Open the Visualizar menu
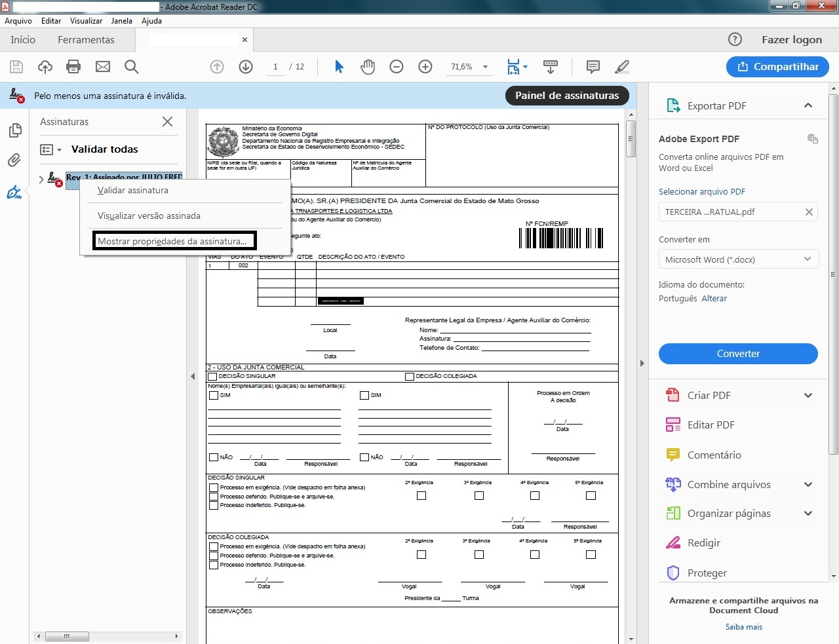Image resolution: width=839 pixels, height=644 pixels. pos(87,21)
